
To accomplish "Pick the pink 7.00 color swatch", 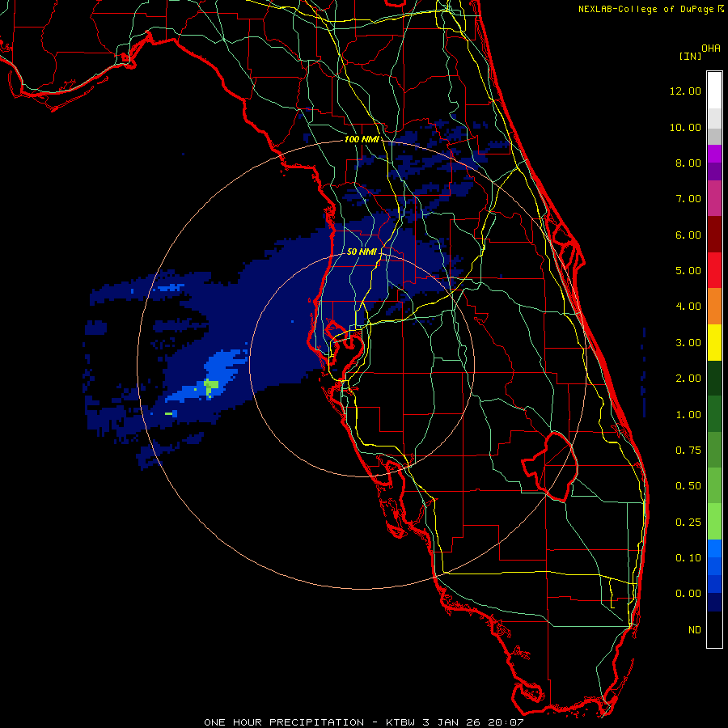I will tap(714, 198).
